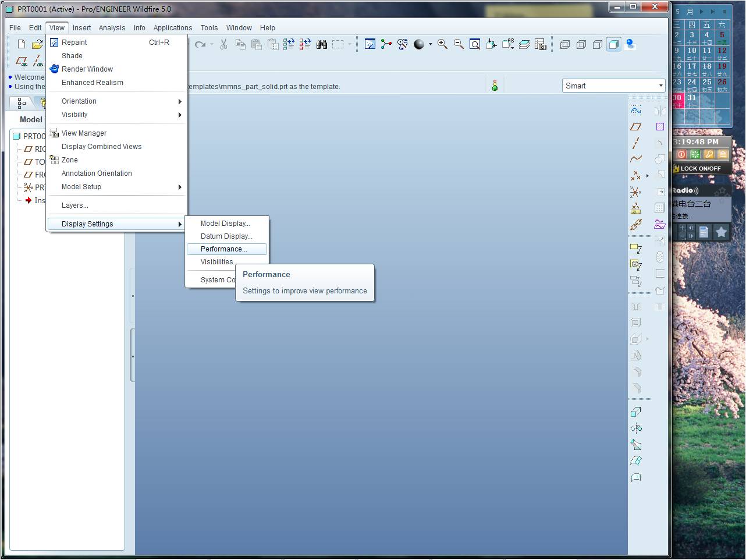Open the Insert menu

[x=81, y=27]
